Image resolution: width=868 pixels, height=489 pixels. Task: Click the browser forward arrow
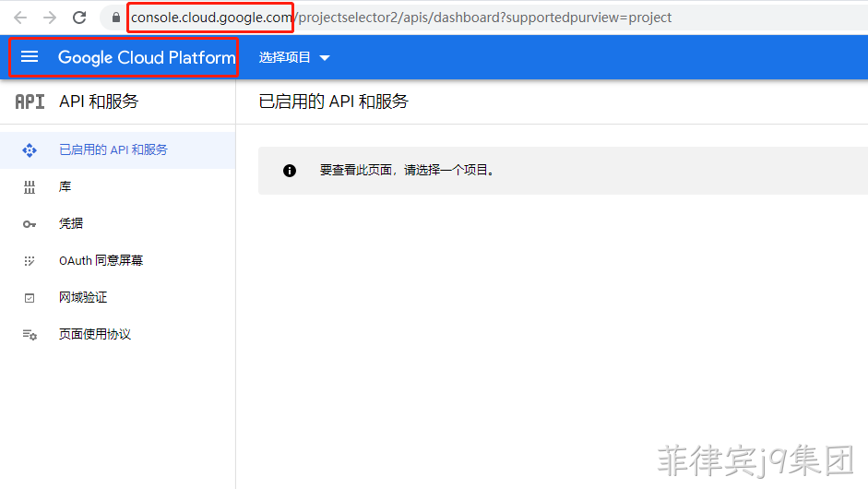(50, 18)
